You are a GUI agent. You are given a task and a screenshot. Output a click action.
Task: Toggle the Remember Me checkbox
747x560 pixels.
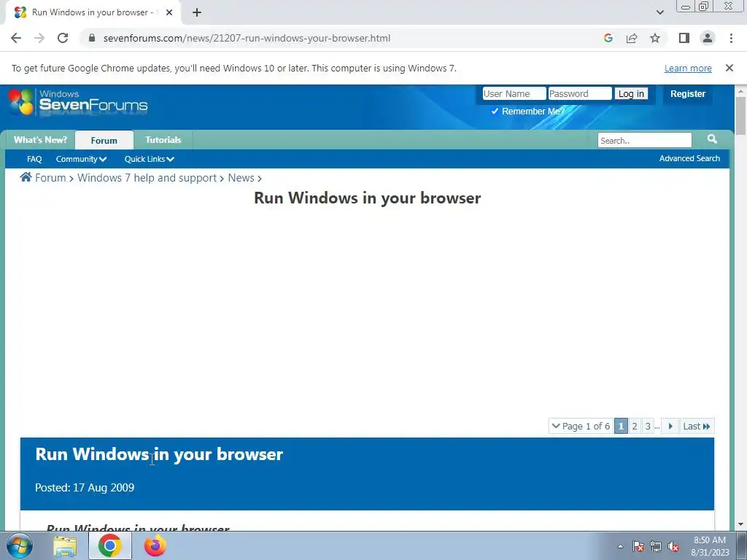495,111
